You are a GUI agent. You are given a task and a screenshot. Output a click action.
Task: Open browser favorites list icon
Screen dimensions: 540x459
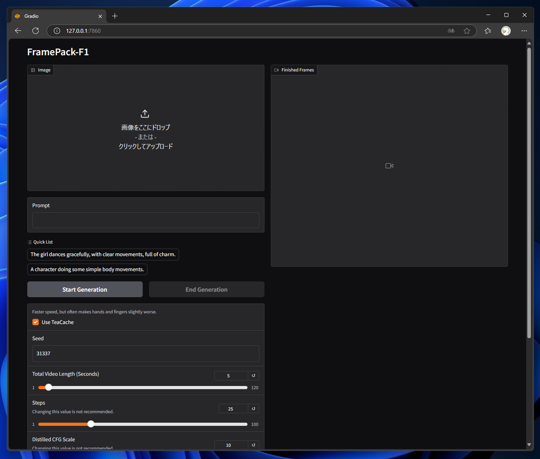(x=488, y=31)
